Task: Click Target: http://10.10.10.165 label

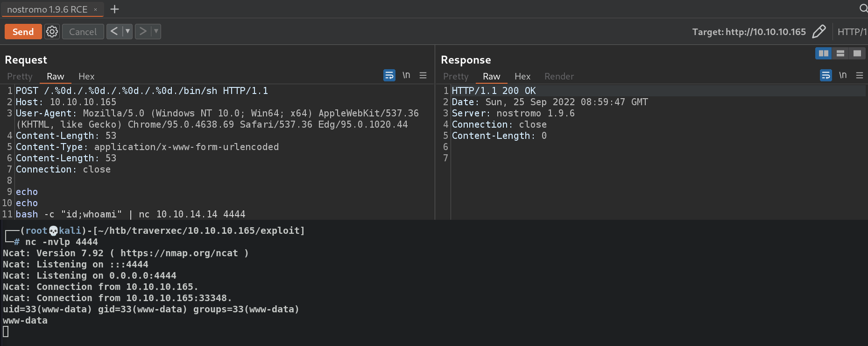Action: 749,32
